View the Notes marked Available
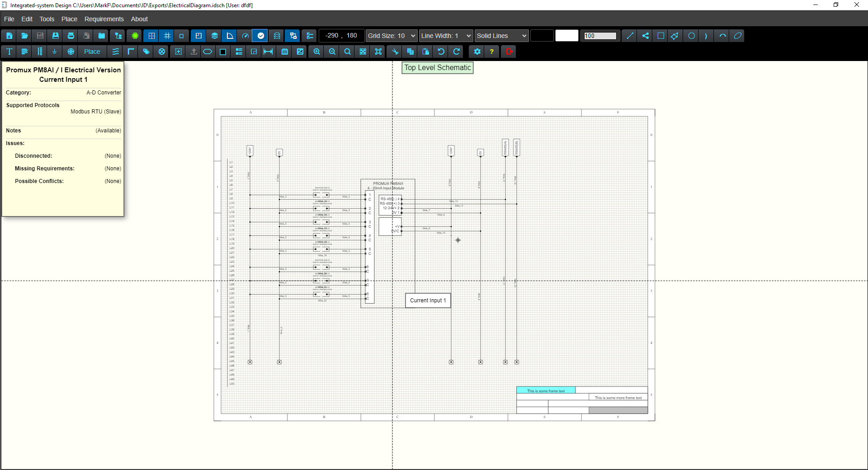 click(x=108, y=131)
